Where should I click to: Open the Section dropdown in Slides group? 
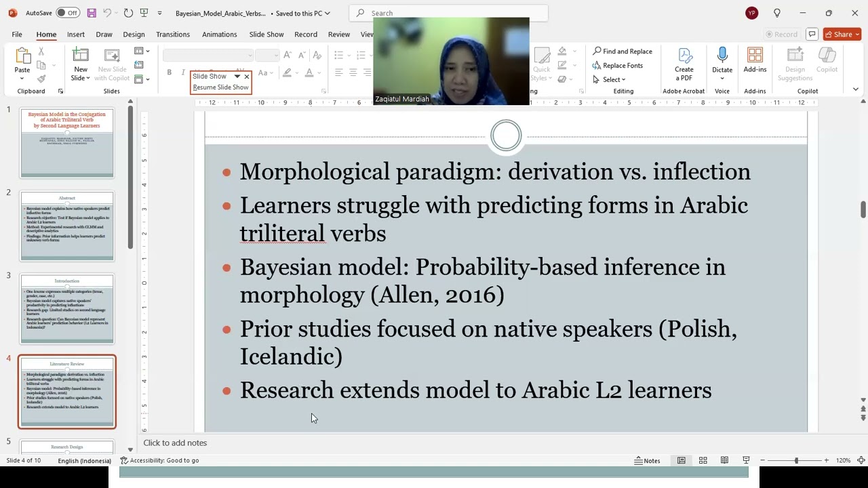click(x=141, y=79)
